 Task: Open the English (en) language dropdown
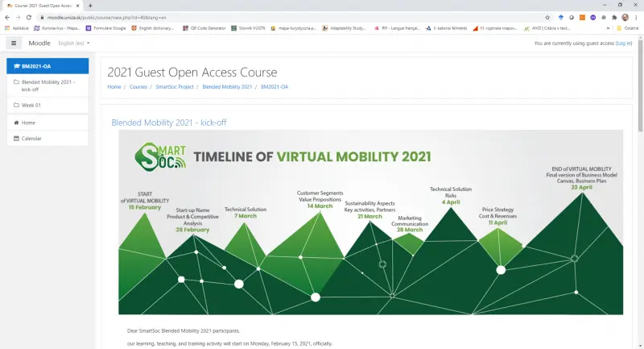[x=74, y=43]
